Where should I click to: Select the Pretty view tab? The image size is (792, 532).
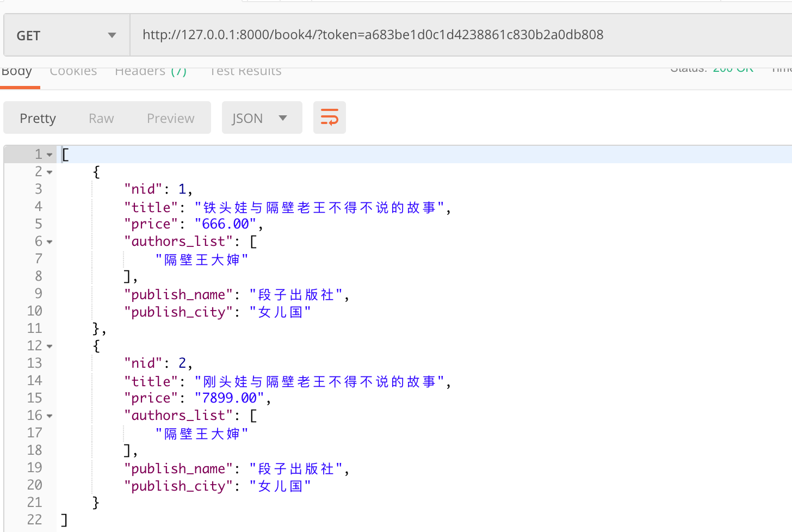pyautogui.click(x=38, y=119)
